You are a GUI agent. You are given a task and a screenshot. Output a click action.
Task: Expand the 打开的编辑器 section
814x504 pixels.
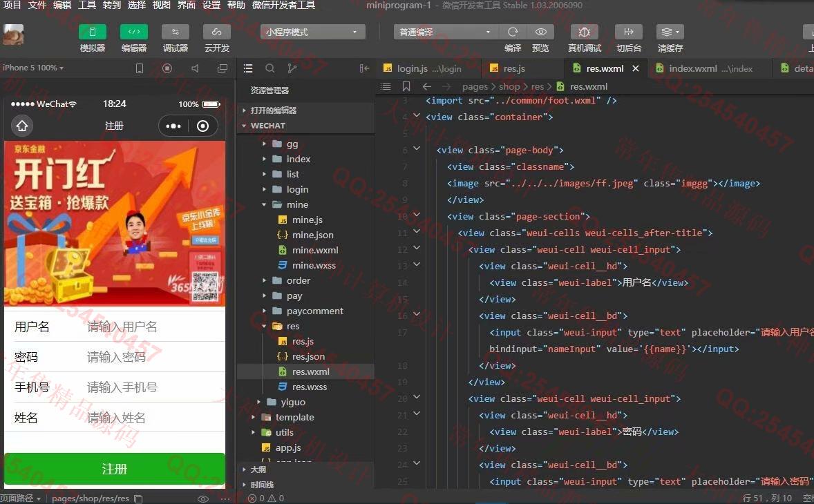tap(305, 110)
